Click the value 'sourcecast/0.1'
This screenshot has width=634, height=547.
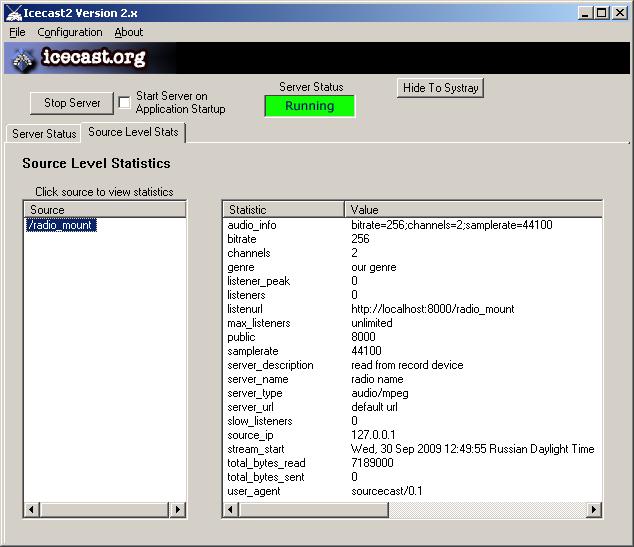click(x=387, y=491)
